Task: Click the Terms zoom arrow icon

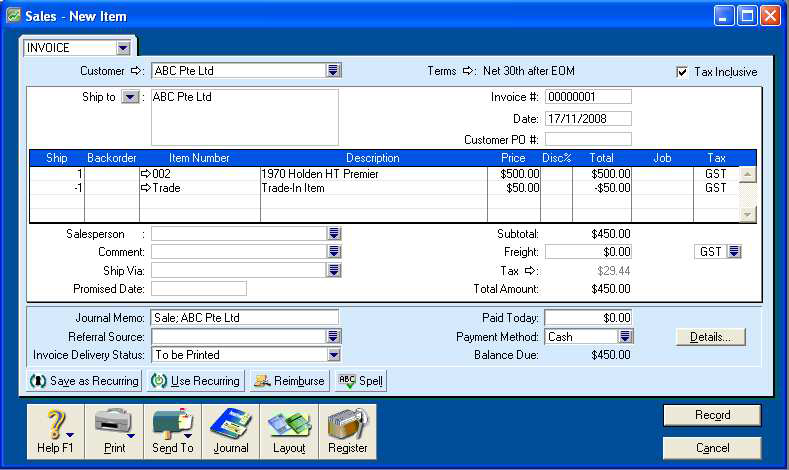Action: coord(468,71)
